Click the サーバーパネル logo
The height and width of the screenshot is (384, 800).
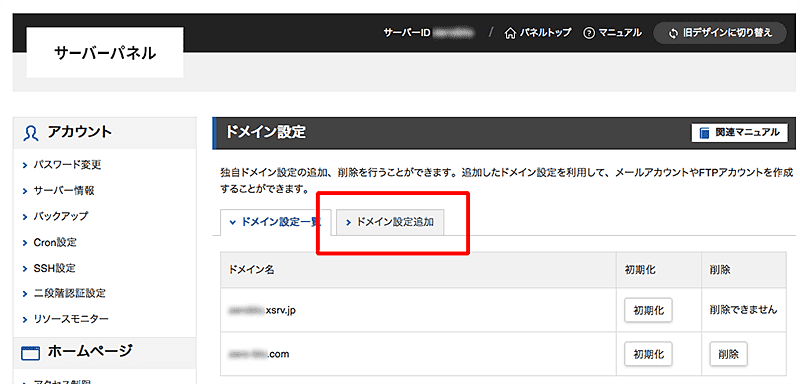[x=105, y=53]
